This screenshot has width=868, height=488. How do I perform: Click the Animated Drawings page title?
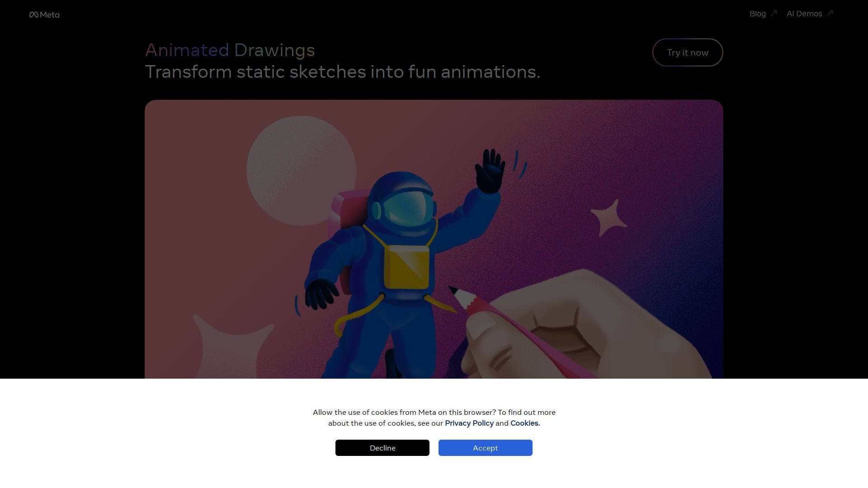click(230, 50)
